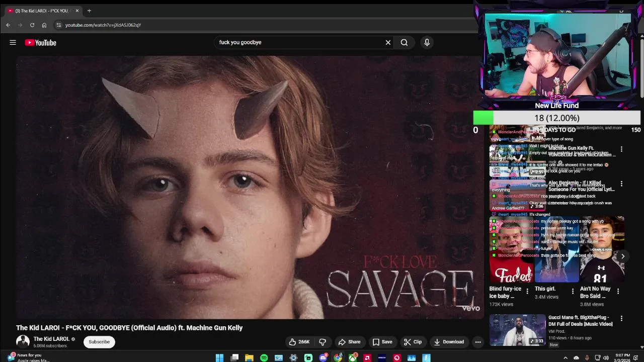Open the News for you widget
This screenshot has height=362, width=644.
point(28,357)
